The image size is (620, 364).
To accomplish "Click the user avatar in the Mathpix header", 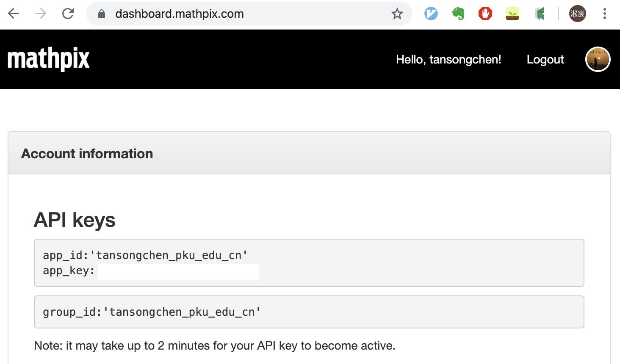I will [x=598, y=59].
